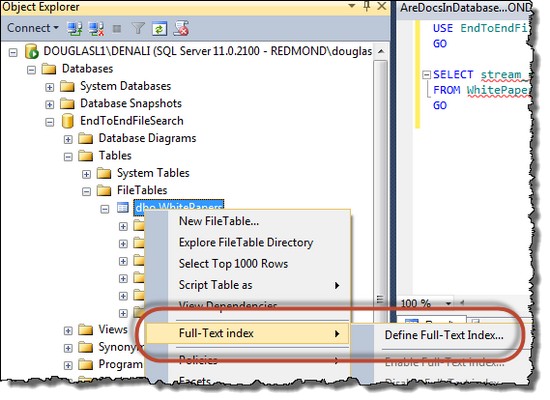Open the Object Explorer window position arrow
Screen dimensions: 550x400
pyautogui.click(x=351, y=6)
